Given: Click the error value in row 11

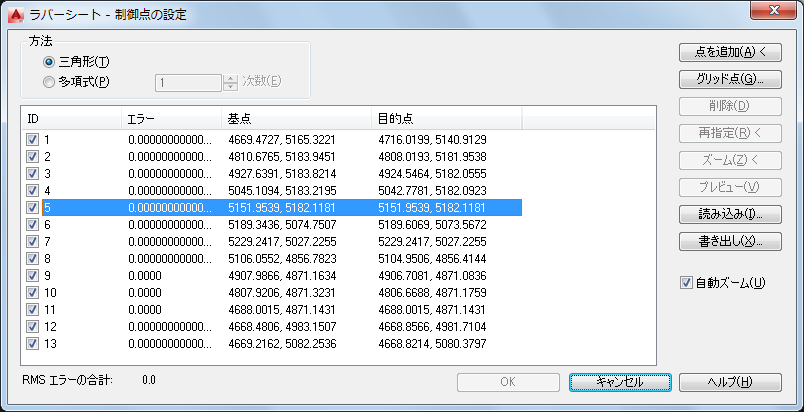Looking at the screenshot, I should point(145,310).
